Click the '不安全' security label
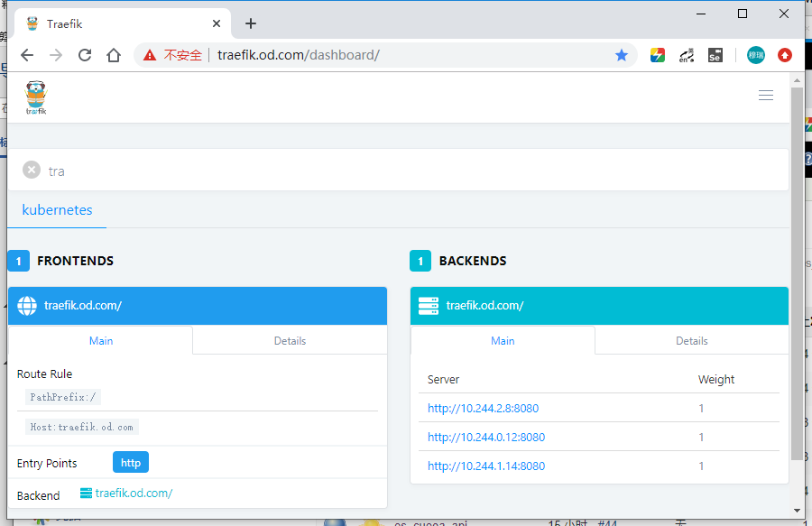 pos(183,55)
